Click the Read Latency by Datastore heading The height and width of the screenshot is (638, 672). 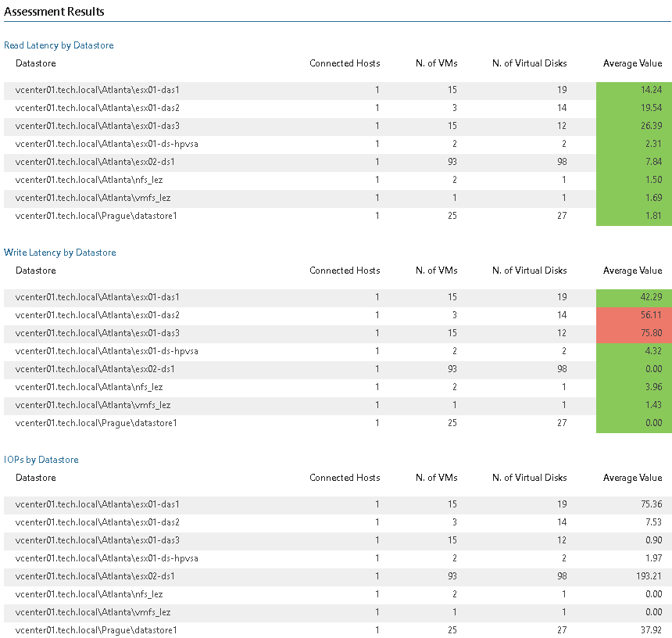tap(59, 45)
